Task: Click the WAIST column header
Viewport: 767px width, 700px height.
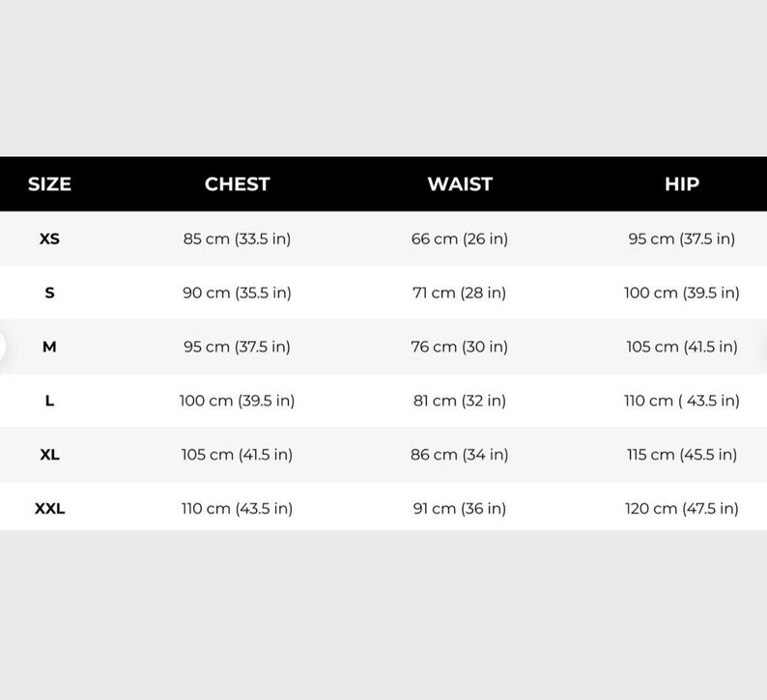Action: (x=460, y=184)
